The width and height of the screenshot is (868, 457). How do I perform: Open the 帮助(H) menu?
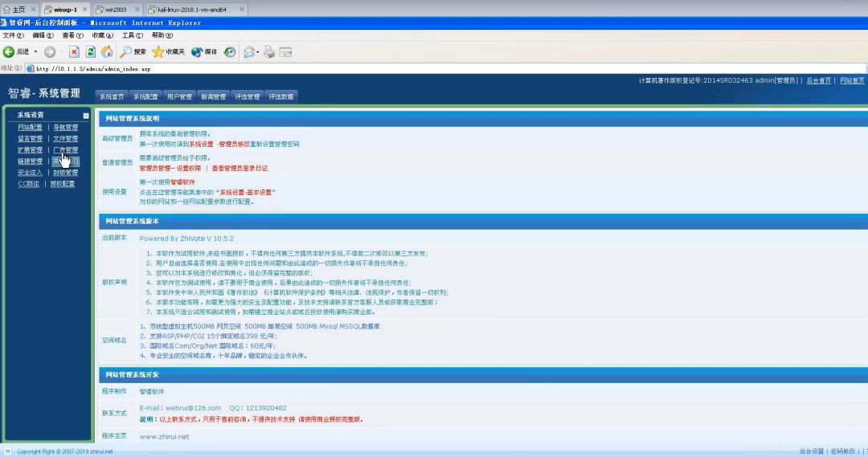[162, 35]
